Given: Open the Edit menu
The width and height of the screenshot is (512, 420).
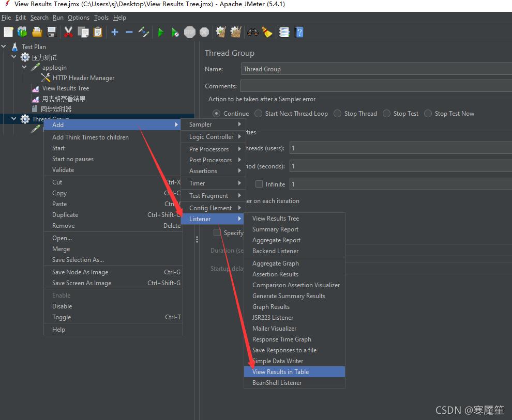Looking at the screenshot, I should click(21, 18).
